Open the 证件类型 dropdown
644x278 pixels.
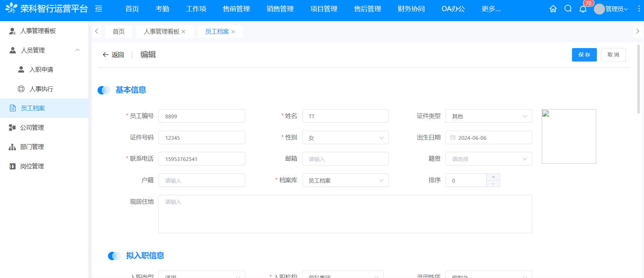489,116
